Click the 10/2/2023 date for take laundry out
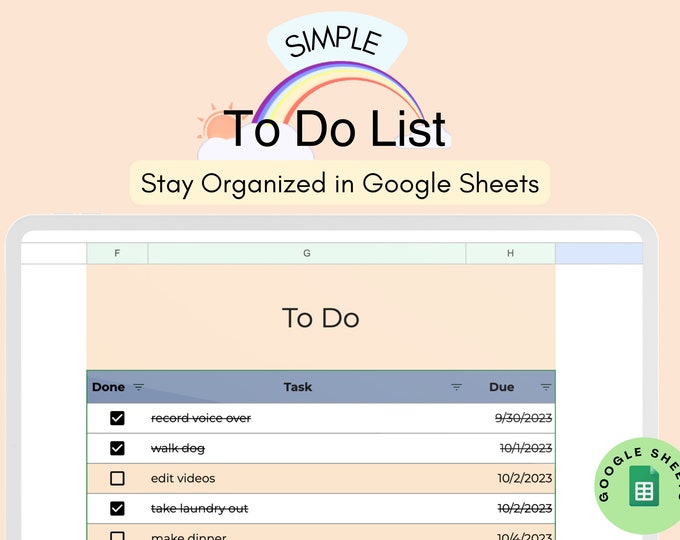680x540 pixels. point(525,508)
